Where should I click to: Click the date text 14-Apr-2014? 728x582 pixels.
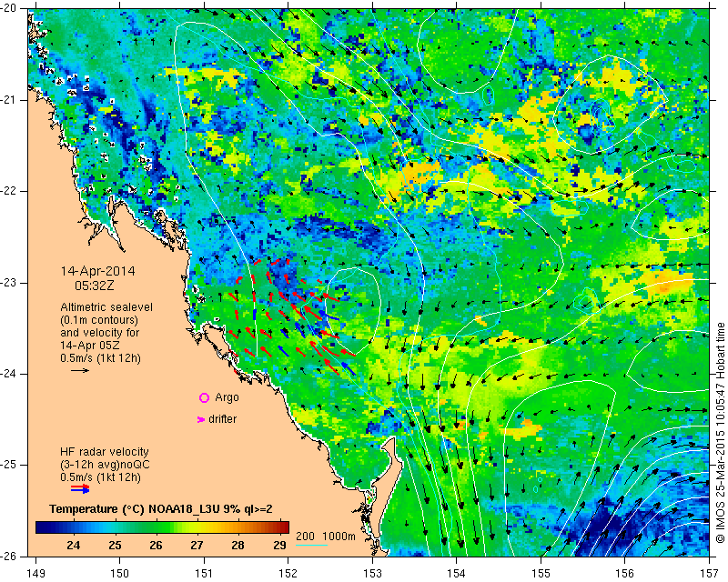click(98, 271)
